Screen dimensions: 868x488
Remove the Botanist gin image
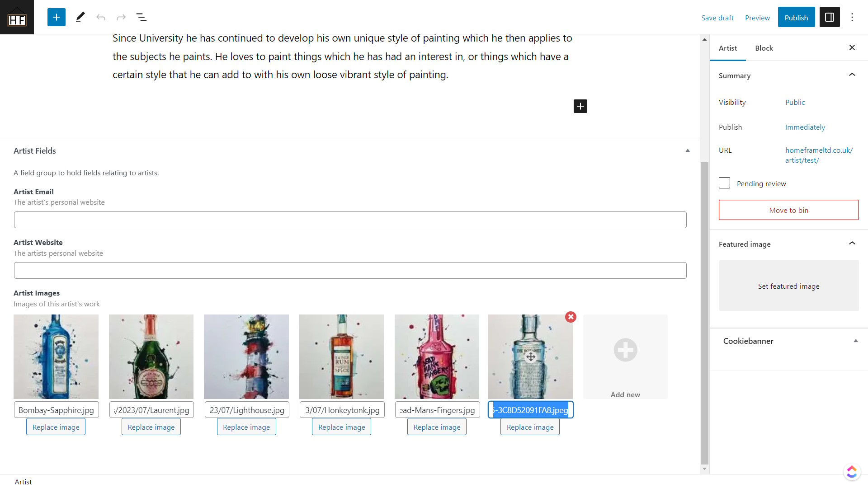point(571,317)
